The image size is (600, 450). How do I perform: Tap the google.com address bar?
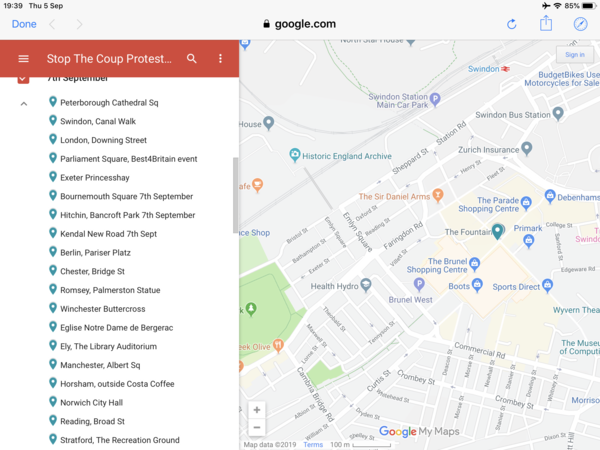pyautogui.click(x=299, y=24)
